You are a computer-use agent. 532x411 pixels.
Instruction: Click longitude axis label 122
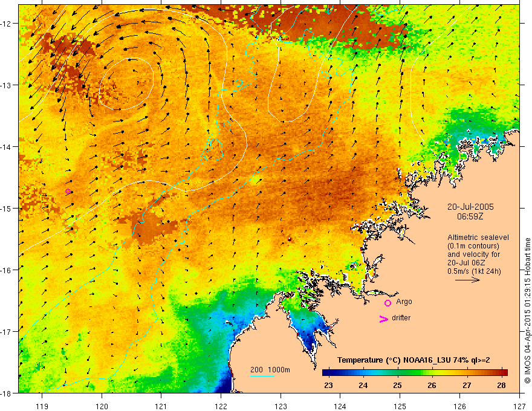(x=221, y=406)
